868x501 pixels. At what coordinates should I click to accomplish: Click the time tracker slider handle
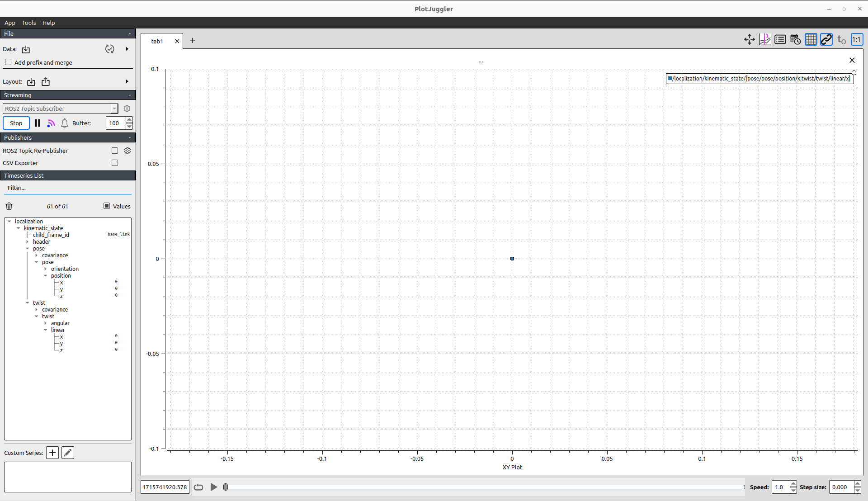pos(226,487)
